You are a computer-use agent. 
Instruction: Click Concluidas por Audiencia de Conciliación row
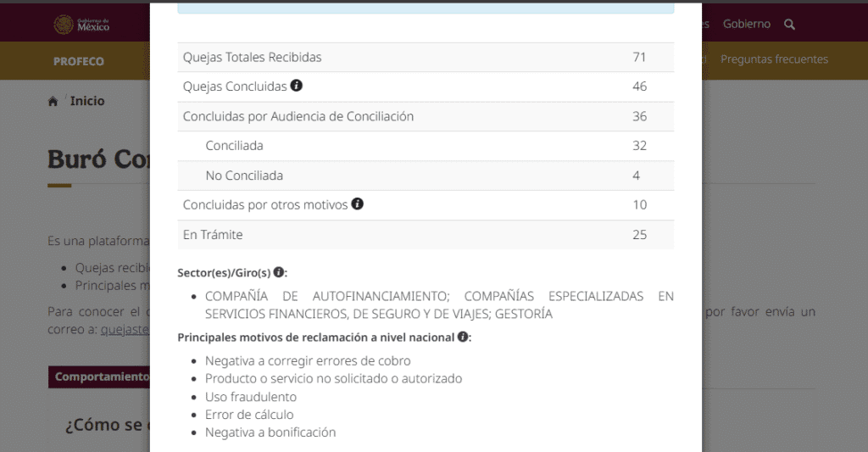point(426,116)
